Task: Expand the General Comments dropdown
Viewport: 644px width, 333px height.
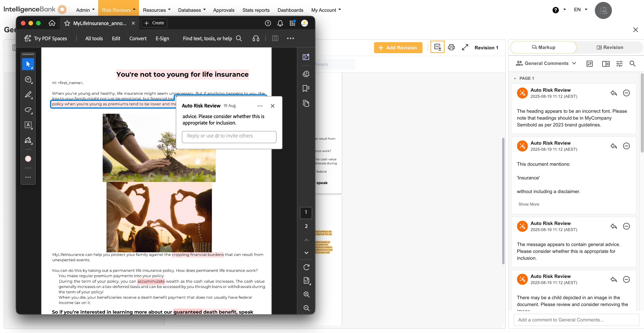Action: point(546,63)
